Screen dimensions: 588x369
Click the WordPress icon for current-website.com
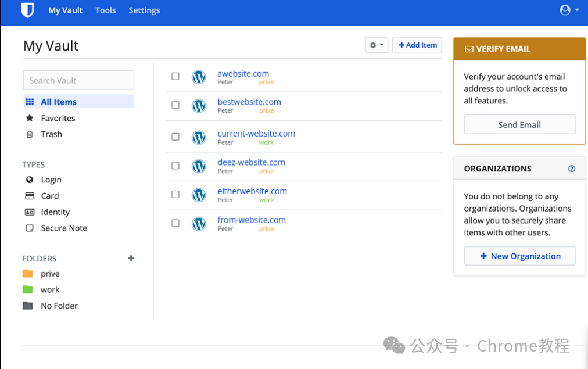point(199,137)
